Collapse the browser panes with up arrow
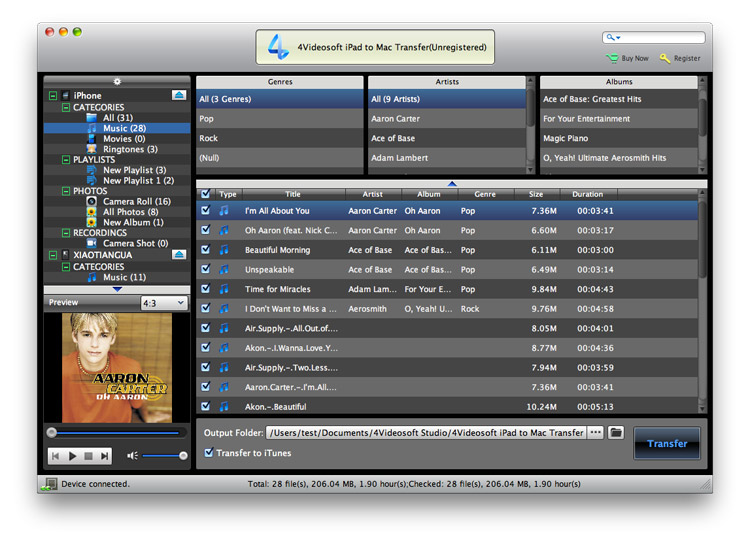This screenshot has height=545, width=750. (452, 184)
